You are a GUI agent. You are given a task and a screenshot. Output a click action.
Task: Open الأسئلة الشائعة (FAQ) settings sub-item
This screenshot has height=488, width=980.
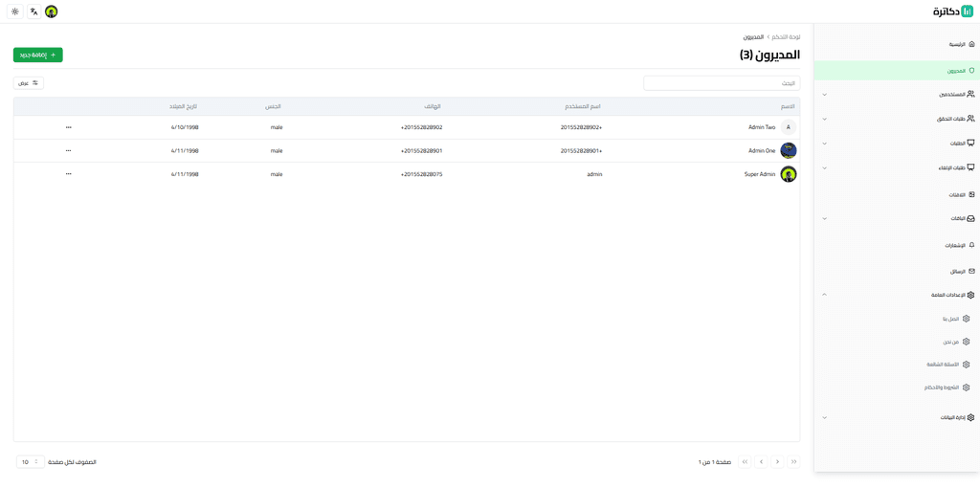[x=948, y=365]
